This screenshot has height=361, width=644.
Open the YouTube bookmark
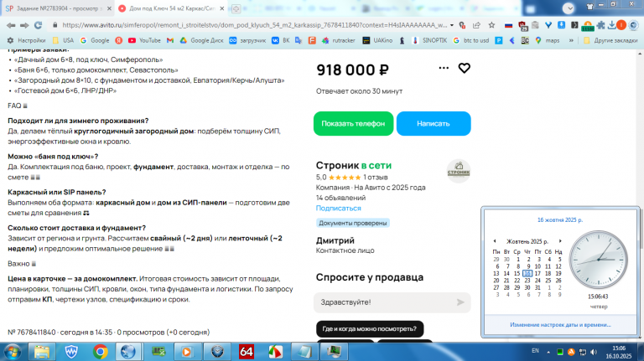[144, 40]
